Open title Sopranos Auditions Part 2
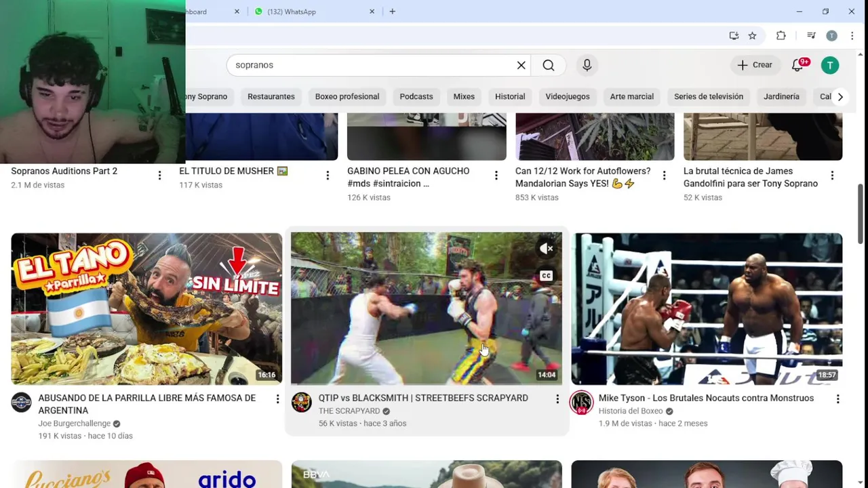This screenshot has width=868, height=488. (64, 171)
